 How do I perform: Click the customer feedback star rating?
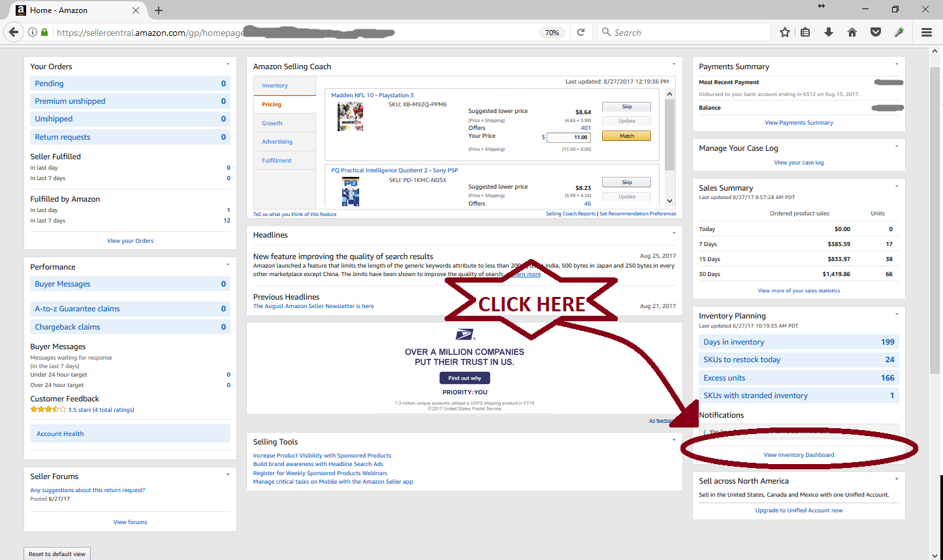48,410
